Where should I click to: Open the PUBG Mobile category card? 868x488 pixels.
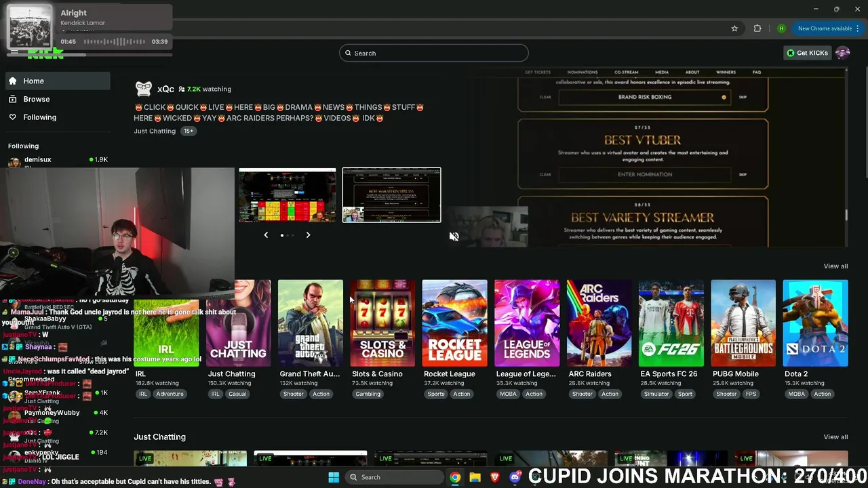(x=743, y=323)
